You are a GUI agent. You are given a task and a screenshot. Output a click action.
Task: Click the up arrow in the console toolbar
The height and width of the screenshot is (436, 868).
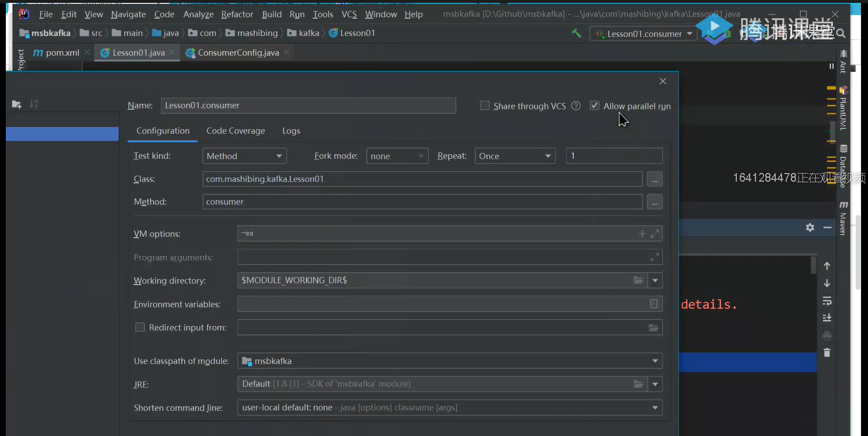[x=827, y=266]
